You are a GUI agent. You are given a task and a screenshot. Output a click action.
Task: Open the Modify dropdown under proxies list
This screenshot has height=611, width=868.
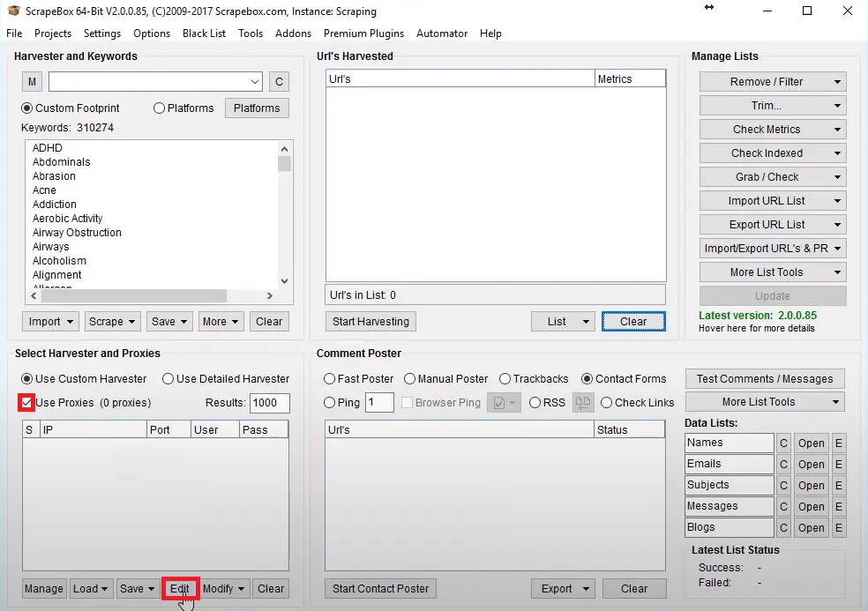pos(224,589)
